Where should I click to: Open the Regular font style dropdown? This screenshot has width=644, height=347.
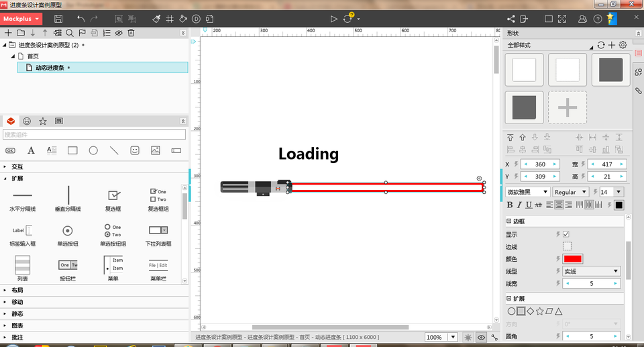pos(571,192)
